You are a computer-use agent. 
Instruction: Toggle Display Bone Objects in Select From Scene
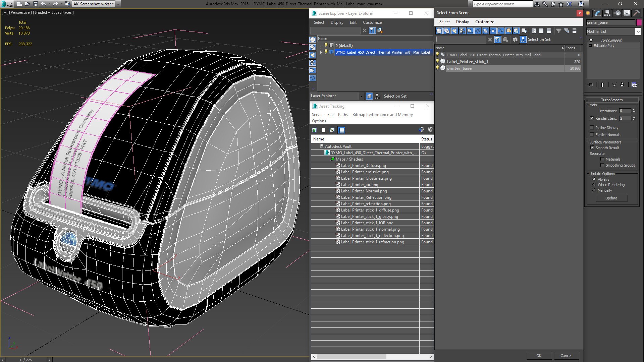(501, 31)
